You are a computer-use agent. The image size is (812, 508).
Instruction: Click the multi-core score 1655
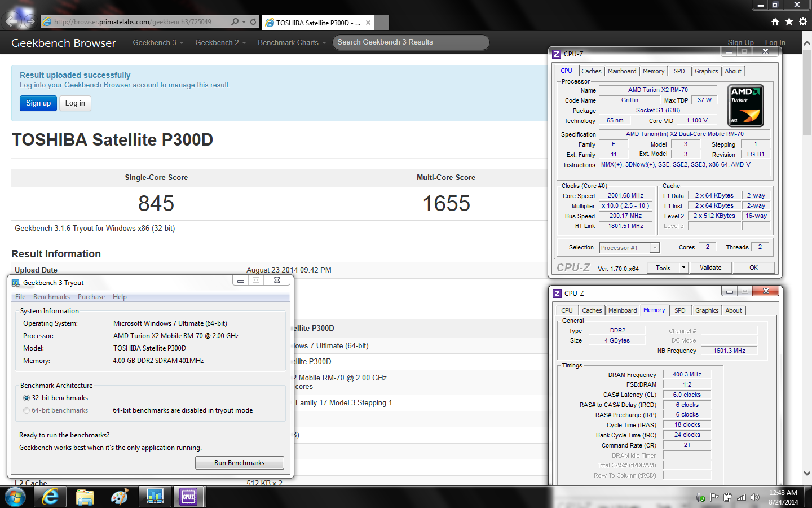pyautogui.click(x=446, y=204)
